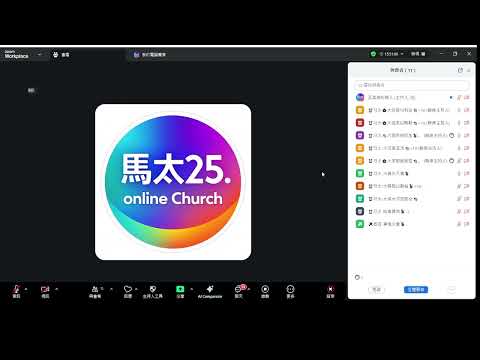Open the ellipsis menu beside Mute All
Screen dimensions: 480x360
tap(452, 290)
